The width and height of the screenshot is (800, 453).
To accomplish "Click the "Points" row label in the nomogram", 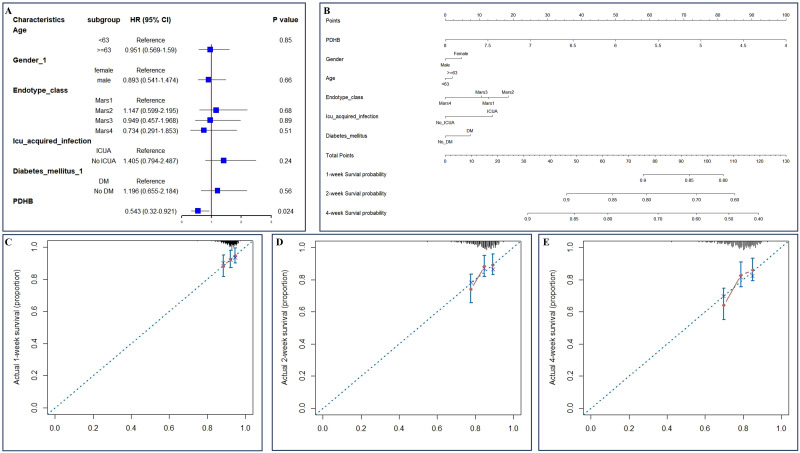I will (333, 20).
